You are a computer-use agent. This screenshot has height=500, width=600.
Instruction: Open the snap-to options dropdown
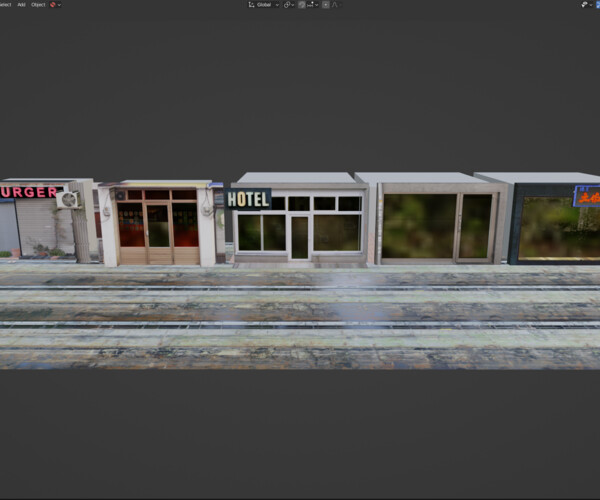coord(312,5)
